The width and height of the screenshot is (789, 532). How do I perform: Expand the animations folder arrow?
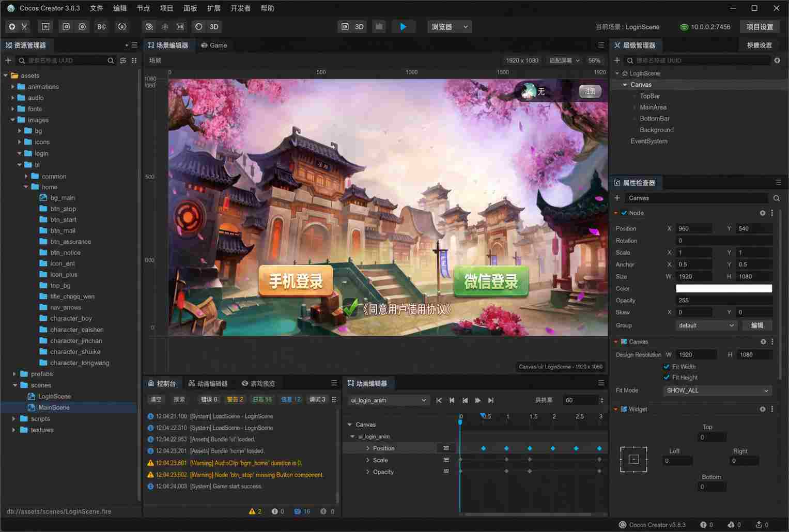13,87
